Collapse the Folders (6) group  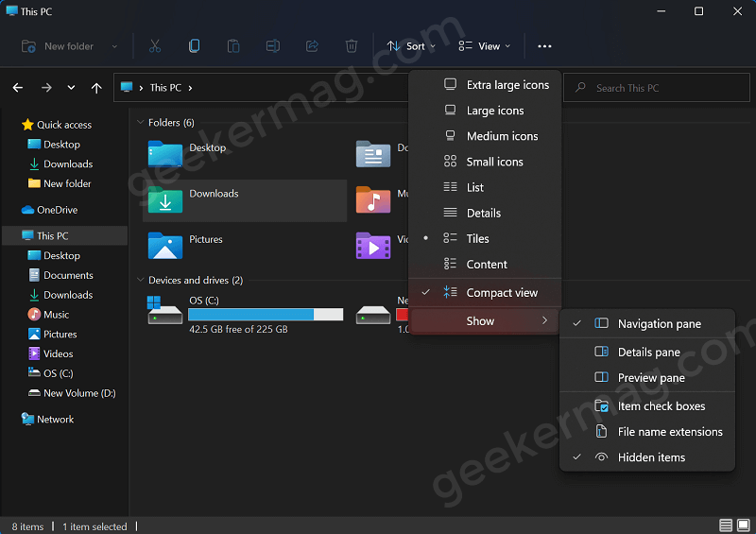[140, 123]
